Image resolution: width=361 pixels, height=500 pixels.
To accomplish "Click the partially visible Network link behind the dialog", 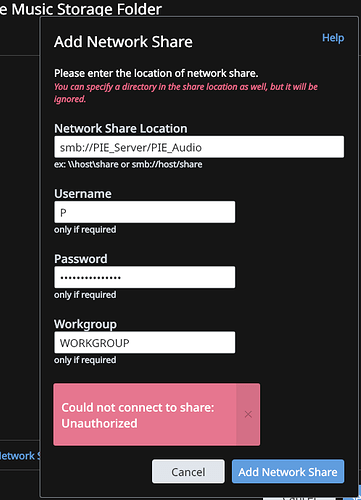I will tap(19, 456).
